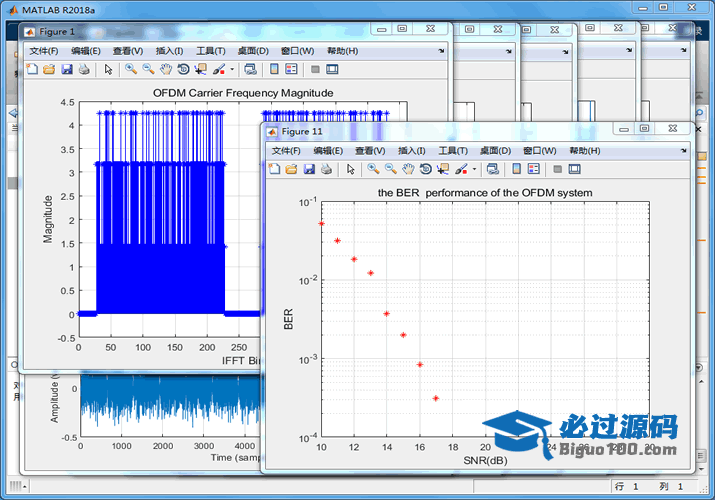Open file icon in Figure 1 toolbar

tap(49, 69)
